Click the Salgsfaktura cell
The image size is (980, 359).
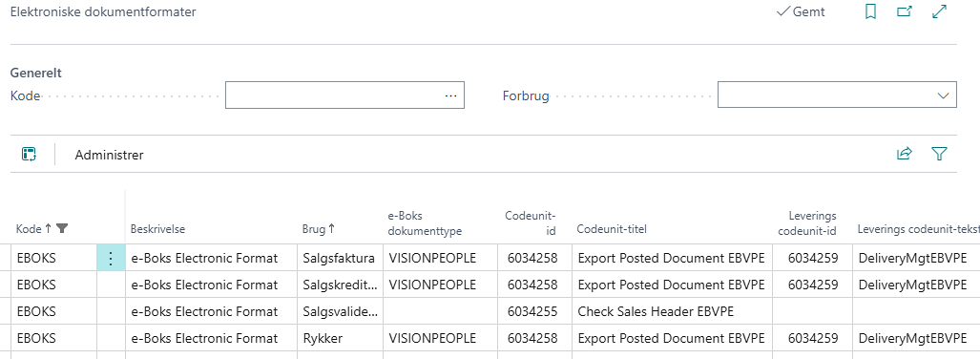coord(340,258)
